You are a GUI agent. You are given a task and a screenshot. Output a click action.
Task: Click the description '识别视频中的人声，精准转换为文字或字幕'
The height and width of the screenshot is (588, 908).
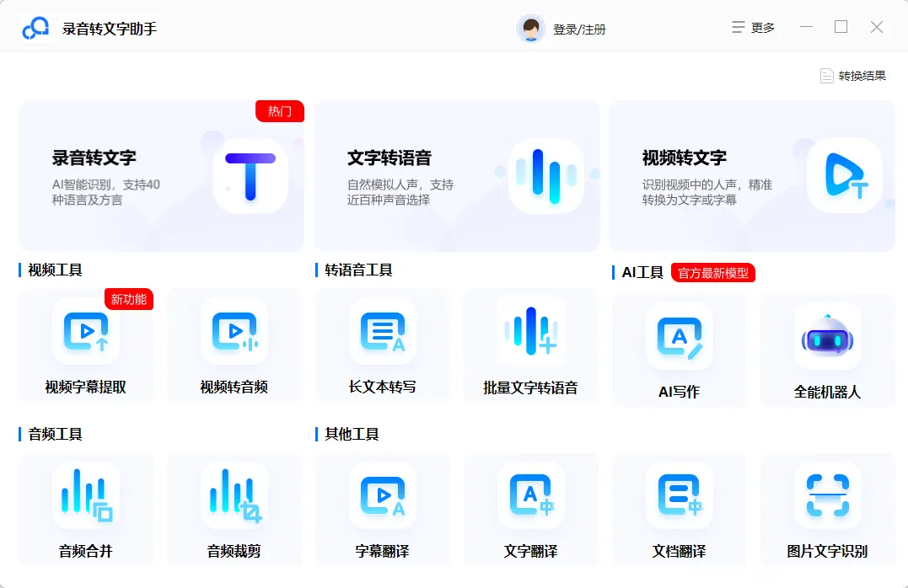click(707, 192)
